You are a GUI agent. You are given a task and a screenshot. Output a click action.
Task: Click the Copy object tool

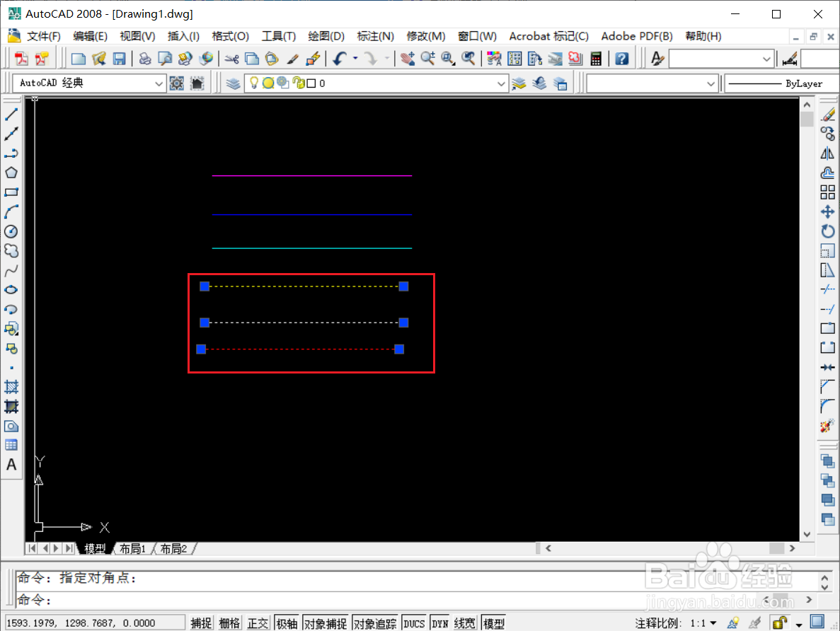pyautogui.click(x=828, y=134)
